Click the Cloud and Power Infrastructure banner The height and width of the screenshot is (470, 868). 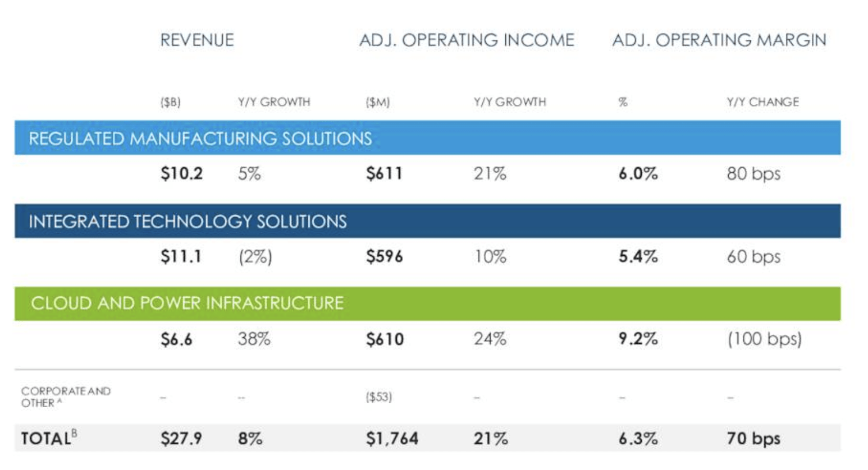pyautogui.click(x=428, y=303)
